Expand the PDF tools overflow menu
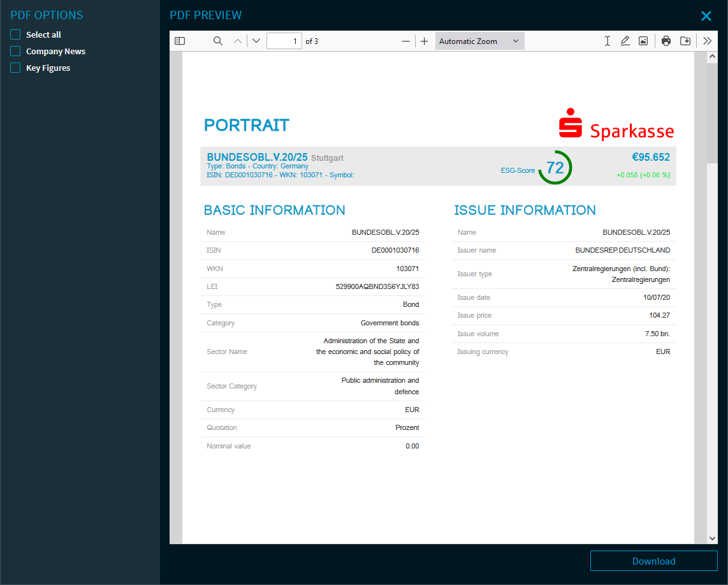The image size is (728, 585). (x=707, y=41)
